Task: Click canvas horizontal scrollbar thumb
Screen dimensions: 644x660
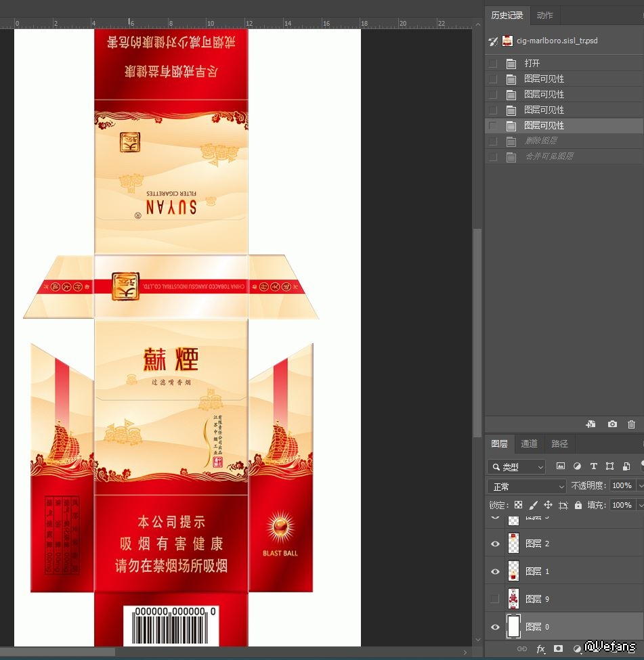Action: tap(58, 652)
